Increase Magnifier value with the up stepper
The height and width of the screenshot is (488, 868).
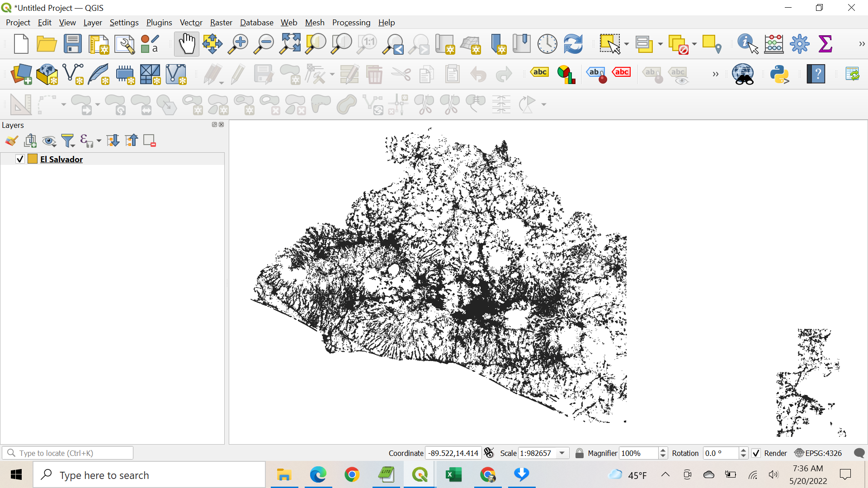(x=662, y=450)
